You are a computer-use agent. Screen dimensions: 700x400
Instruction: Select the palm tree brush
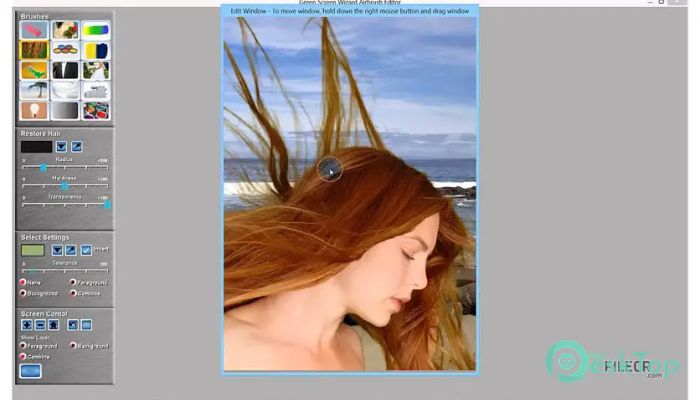click(x=34, y=90)
